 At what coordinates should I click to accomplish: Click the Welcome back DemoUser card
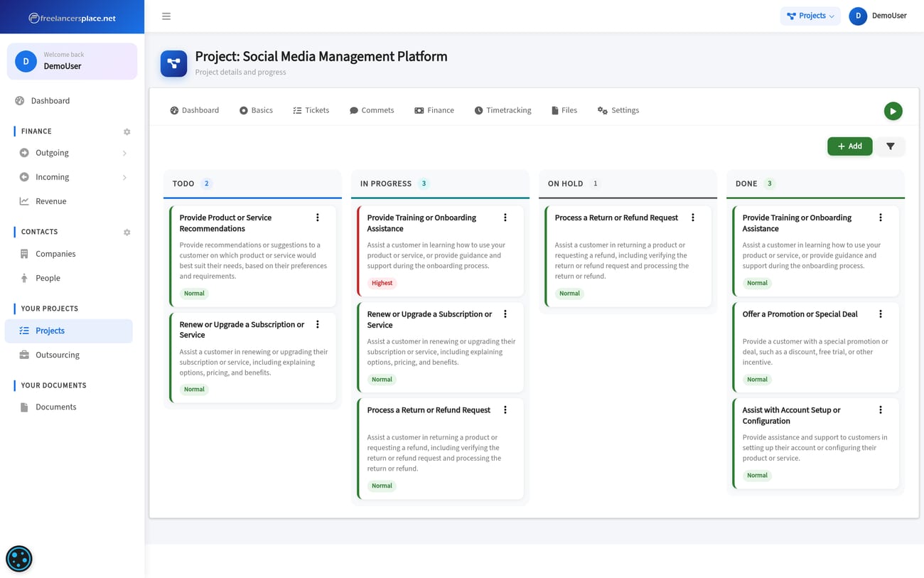point(72,61)
